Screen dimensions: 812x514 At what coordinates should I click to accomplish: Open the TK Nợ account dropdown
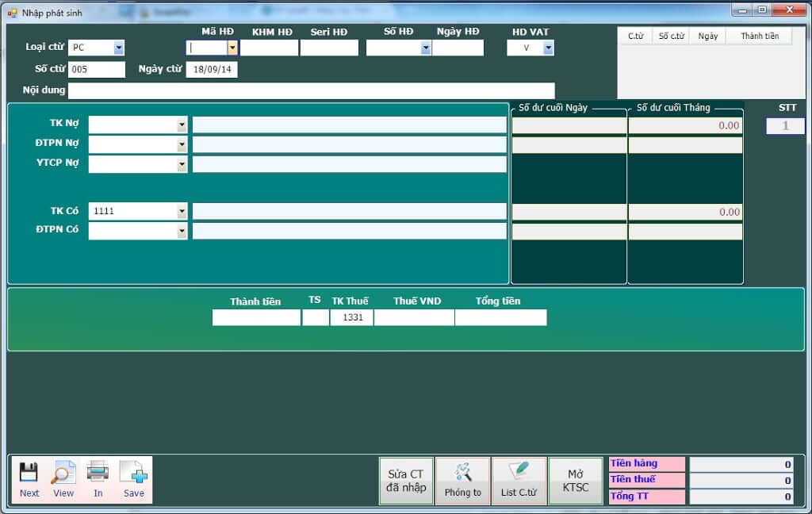click(x=182, y=125)
